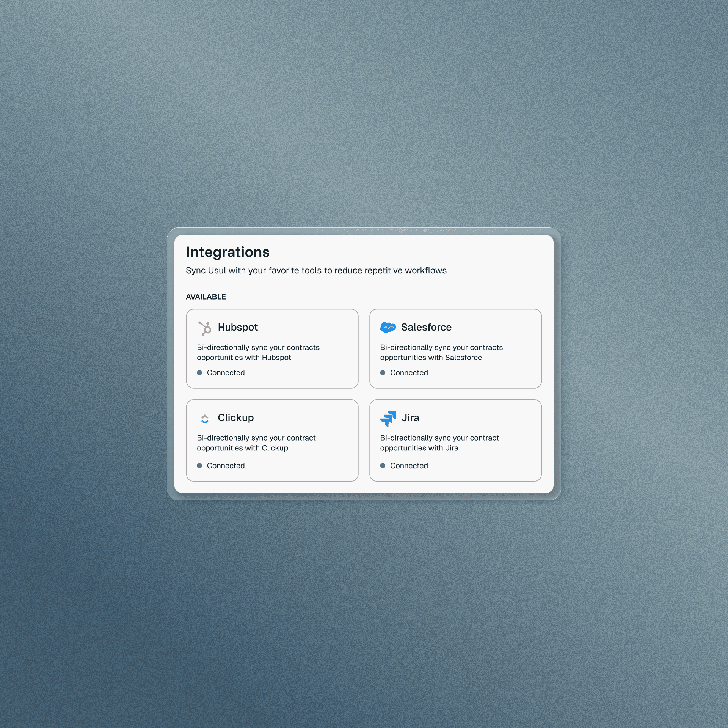Click Connected label in Clickup card

pyautogui.click(x=226, y=466)
